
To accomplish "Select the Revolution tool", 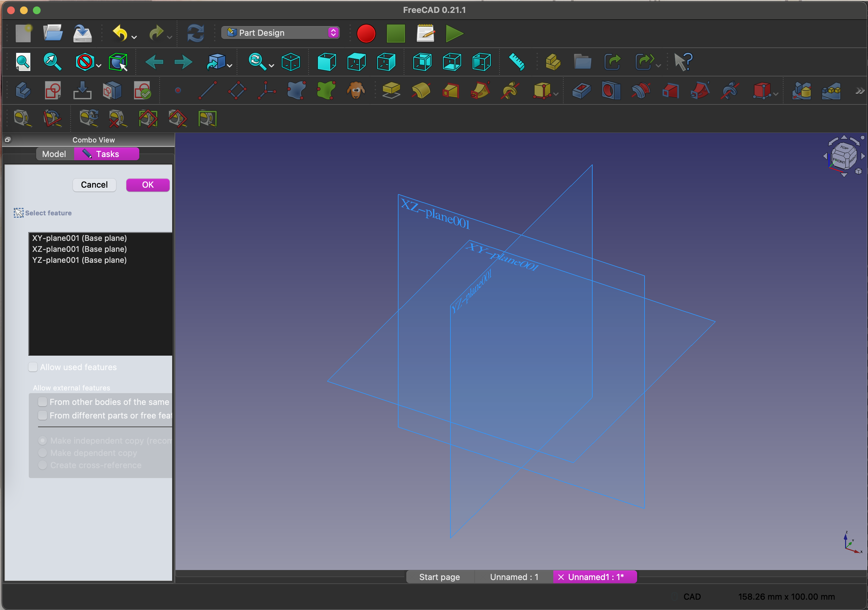I will pos(421,91).
